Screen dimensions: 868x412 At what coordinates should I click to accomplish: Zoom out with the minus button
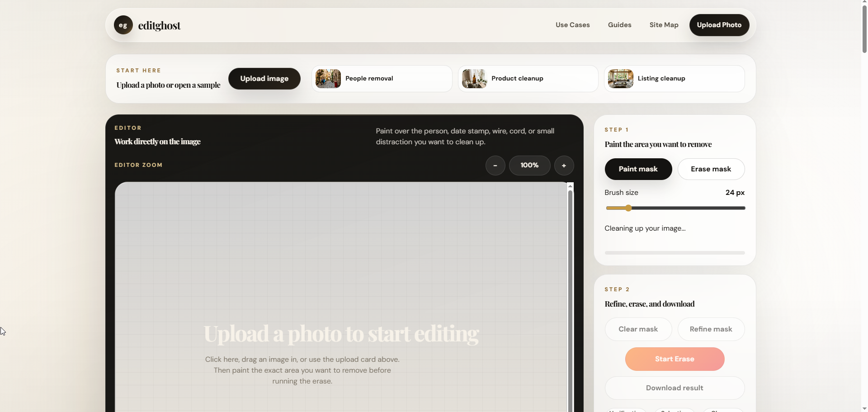pos(495,166)
